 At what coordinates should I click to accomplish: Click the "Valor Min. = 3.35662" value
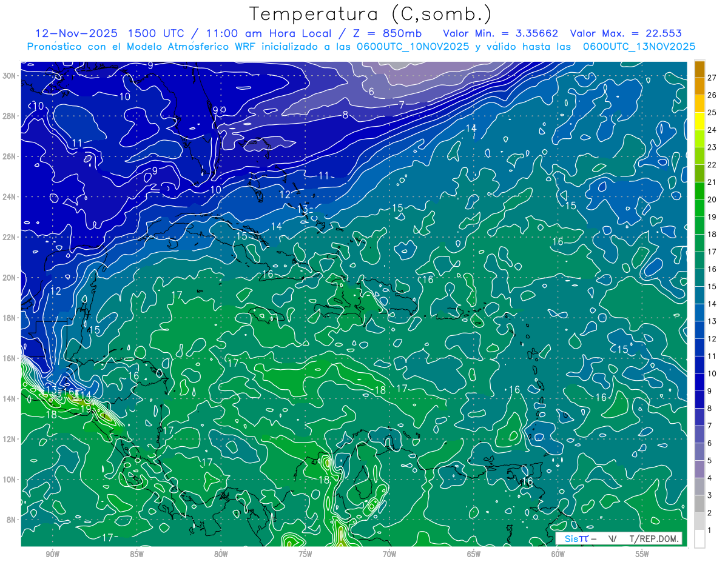tap(500, 33)
